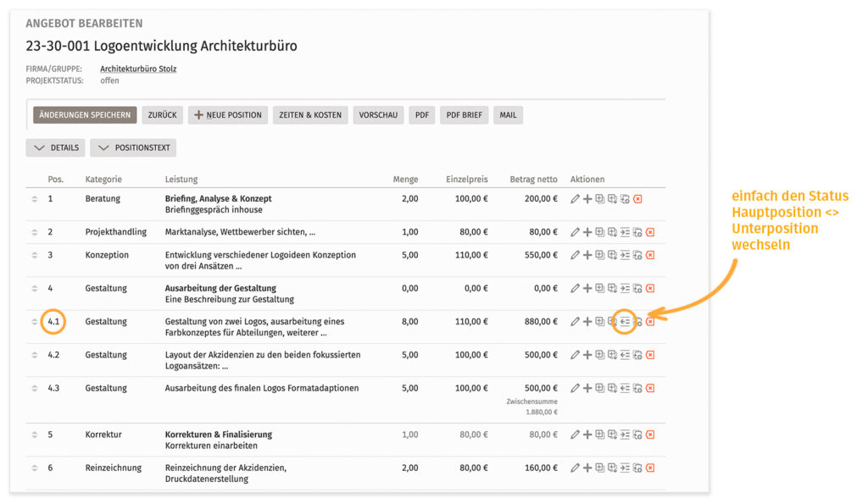Screen dimensions: 868x504
Task: Open ZEITEN & KOSTEN
Action: pos(310,115)
